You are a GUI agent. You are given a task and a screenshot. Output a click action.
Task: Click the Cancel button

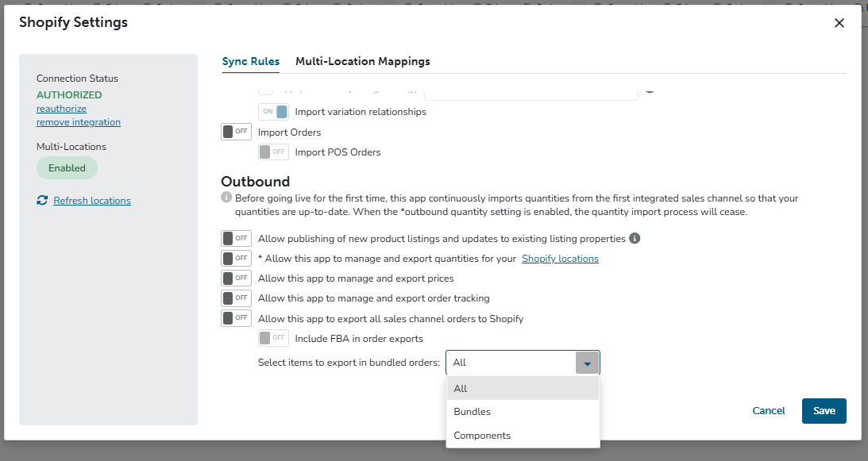coord(769,411)
